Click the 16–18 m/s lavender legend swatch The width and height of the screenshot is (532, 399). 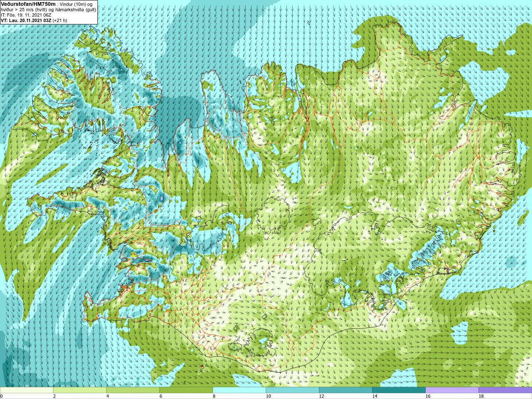pos(452,390)
